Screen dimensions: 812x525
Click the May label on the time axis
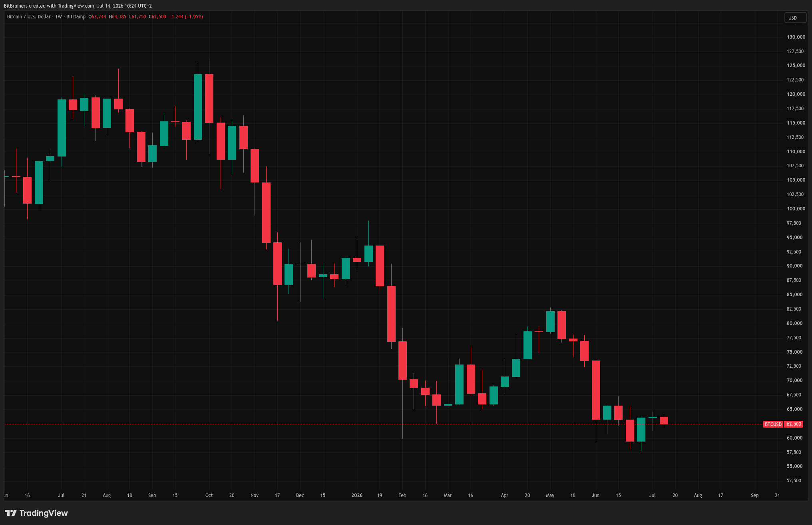550,495
